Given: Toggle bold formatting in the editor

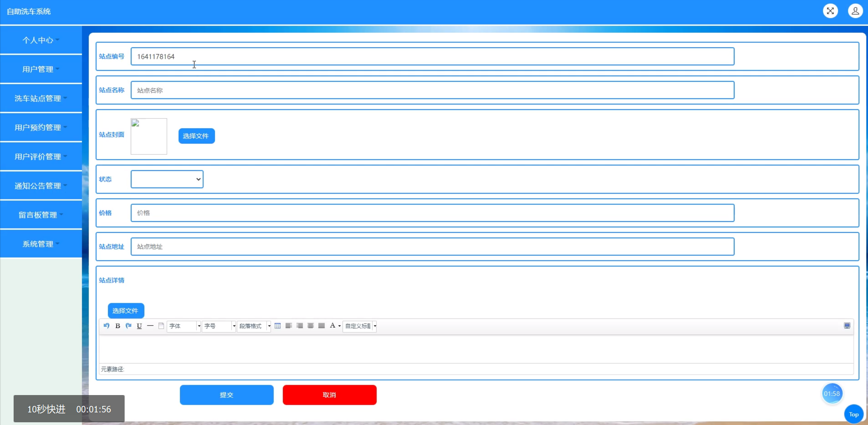Looking at the screenshot, I should 117,326.
